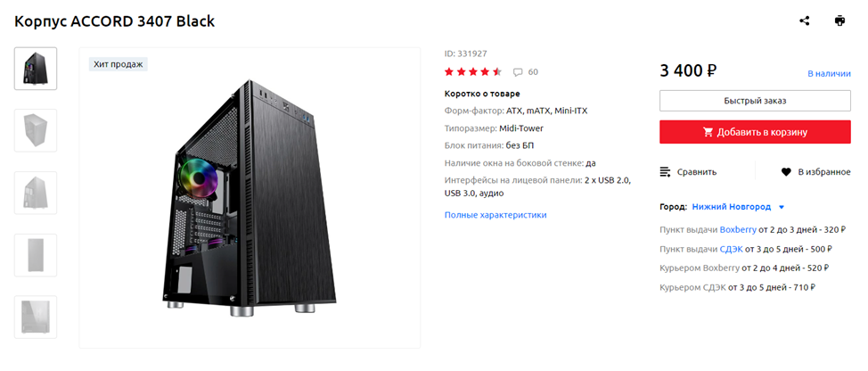Open the Полные характеристики link

(x=495, y=214)
